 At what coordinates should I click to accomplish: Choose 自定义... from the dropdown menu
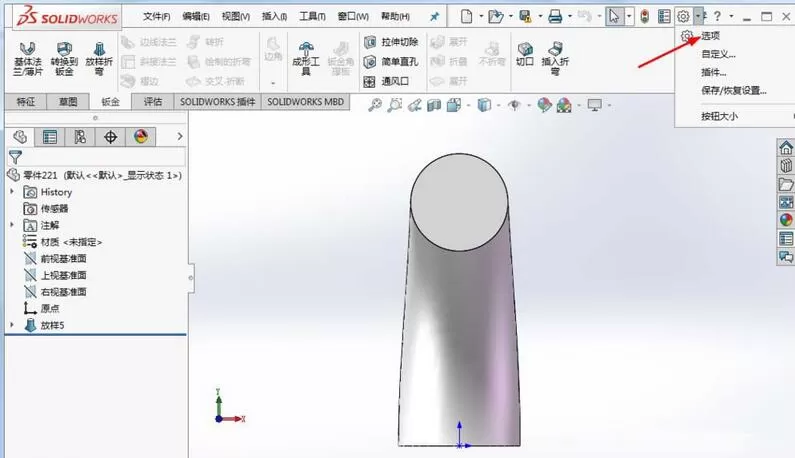pos(718,54)
